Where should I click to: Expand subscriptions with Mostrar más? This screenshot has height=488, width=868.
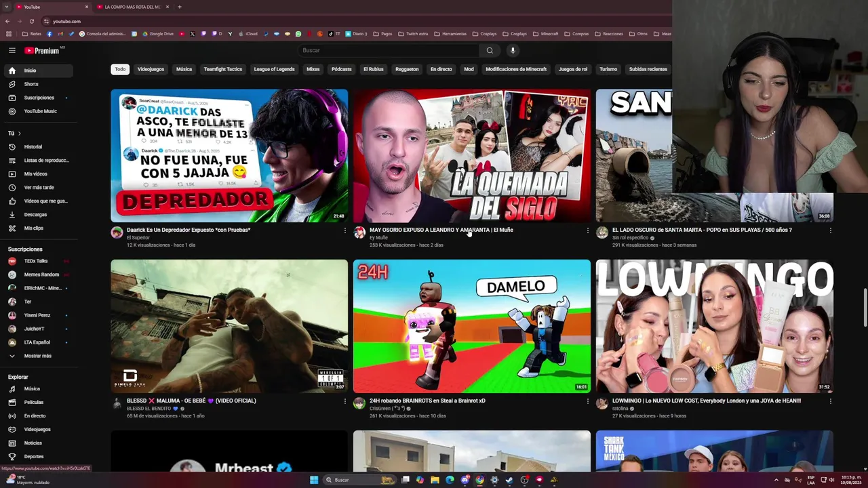click(38, 356)
